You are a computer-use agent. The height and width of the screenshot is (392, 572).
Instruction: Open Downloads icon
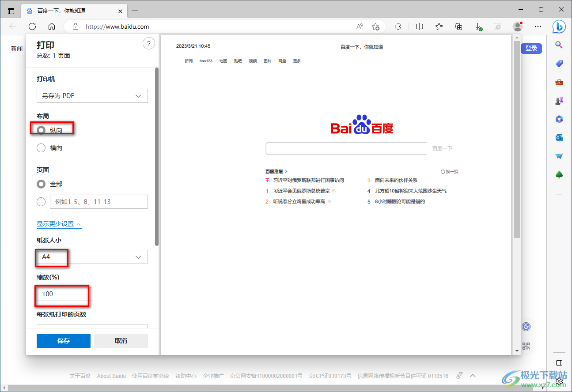(478, 26)
